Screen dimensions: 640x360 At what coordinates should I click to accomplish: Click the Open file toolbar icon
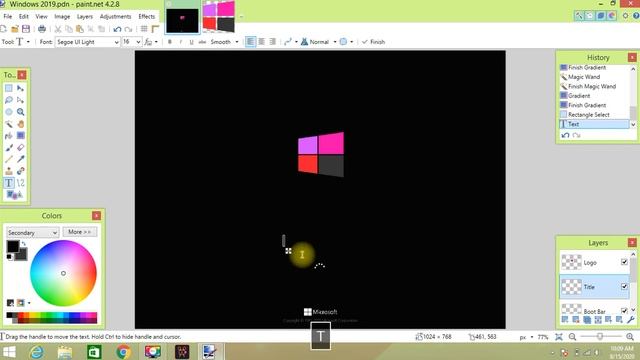click(15, 29)
